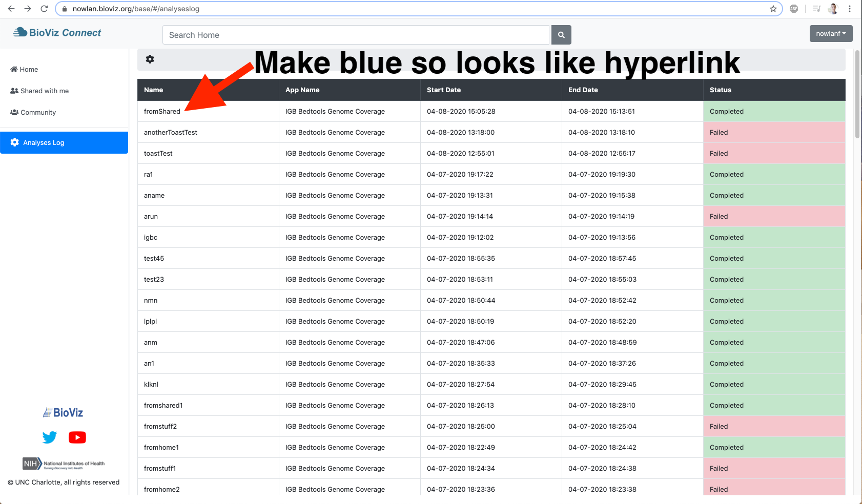The width and height of the screenshot is (862, 504).
Task: Open the YouTube icon in sidebar
Action: coord(77,437)
